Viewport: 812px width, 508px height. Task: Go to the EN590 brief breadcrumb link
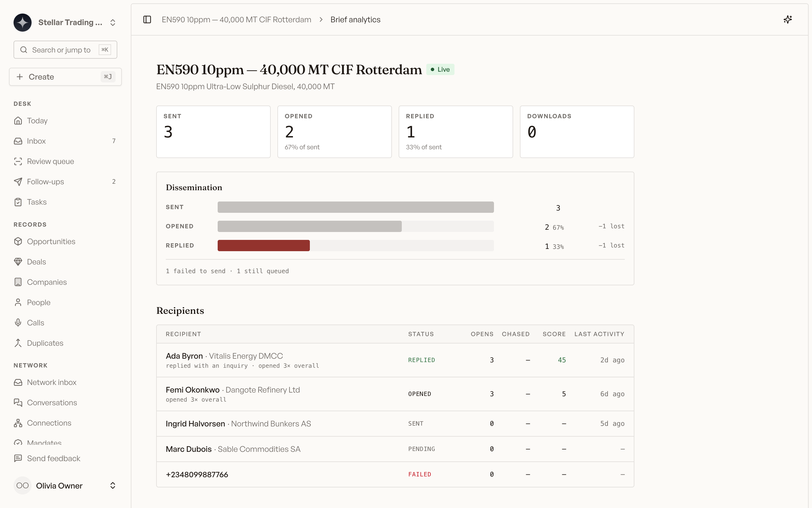(237, 19)
